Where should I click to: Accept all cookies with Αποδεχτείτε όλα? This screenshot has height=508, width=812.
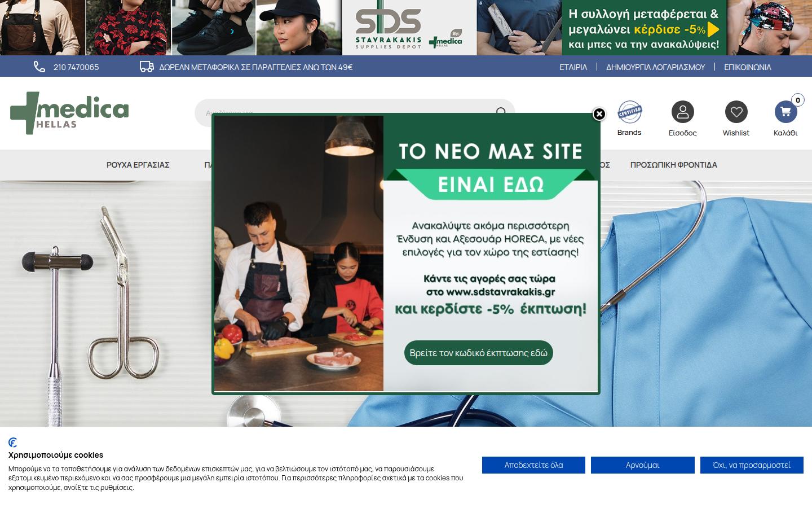pyautogui.click(x=533, y=465)
